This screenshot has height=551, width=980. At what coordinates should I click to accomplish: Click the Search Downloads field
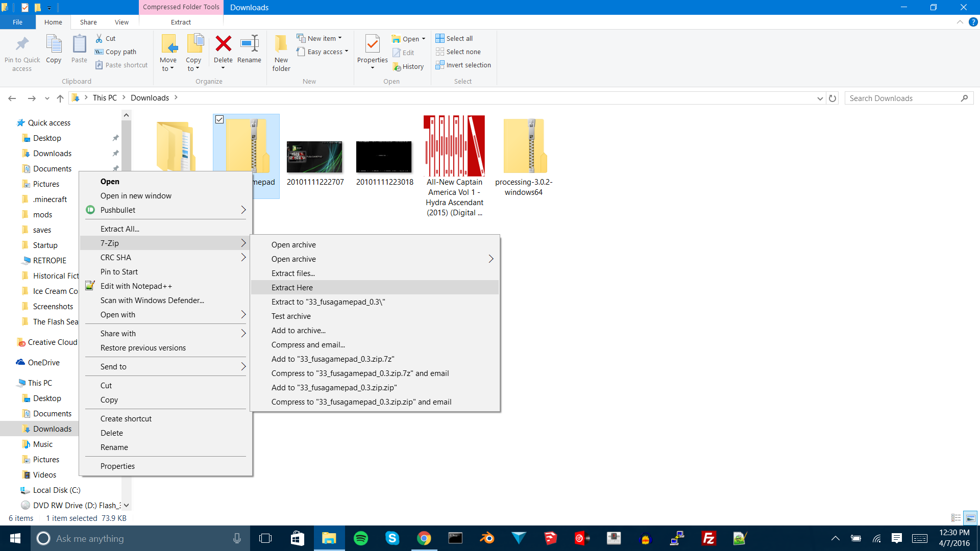(902, 98)
